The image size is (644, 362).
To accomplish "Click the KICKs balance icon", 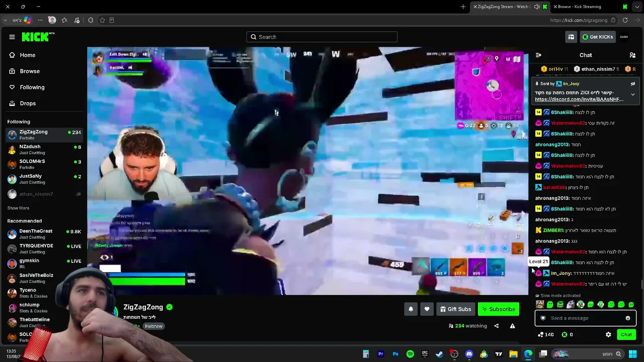I will (565, 335).
